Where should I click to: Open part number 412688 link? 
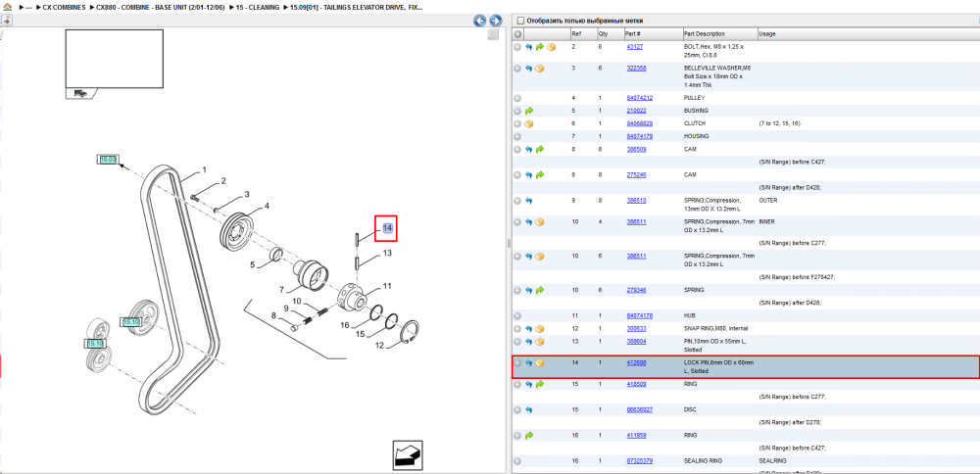click(636, 362)
